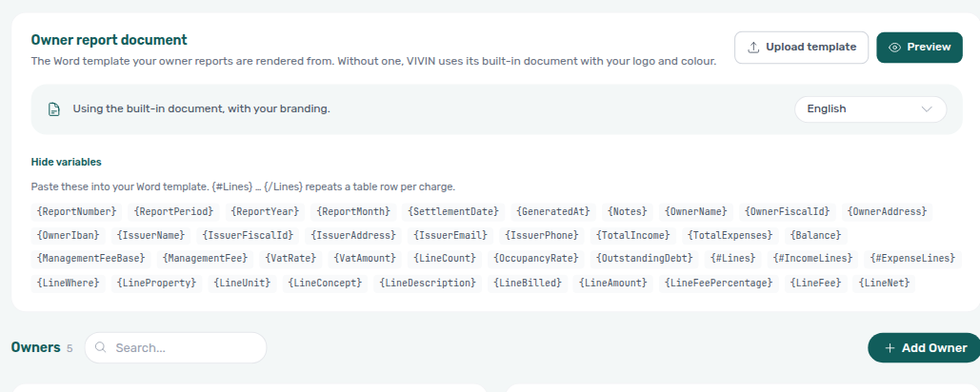Select the {ManagementFeeBase} variable chip
The width and height of the screenshot is (980, 392).
(x=91, y=259)
